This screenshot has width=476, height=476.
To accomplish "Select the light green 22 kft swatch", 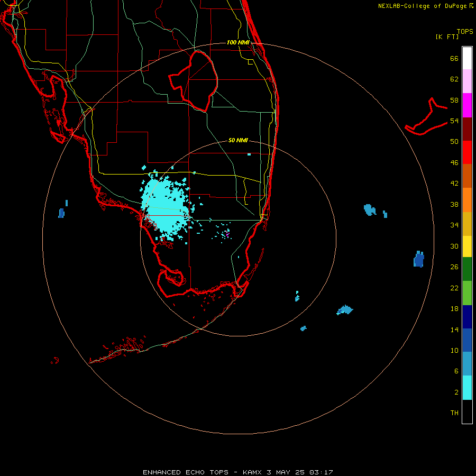I will [x=467, y=293].
